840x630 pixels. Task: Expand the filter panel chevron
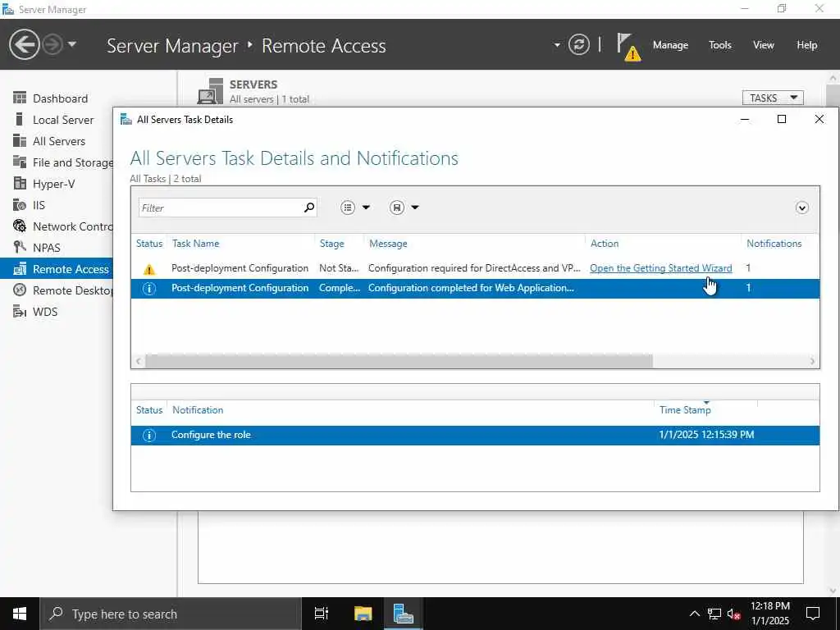point(801,208)
